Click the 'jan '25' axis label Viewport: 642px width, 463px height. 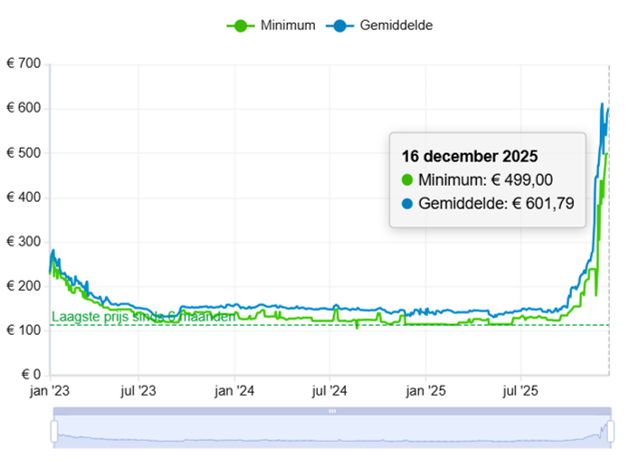[426, 391]
